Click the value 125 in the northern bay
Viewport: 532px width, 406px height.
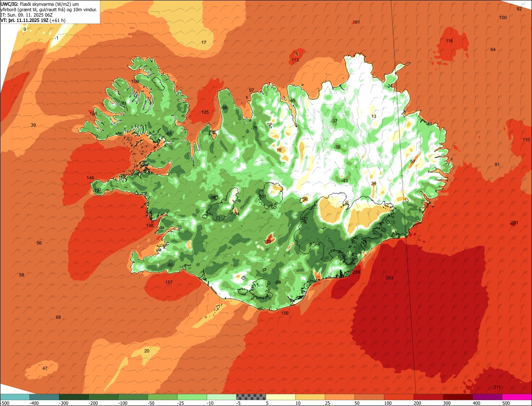coord(205,112)
